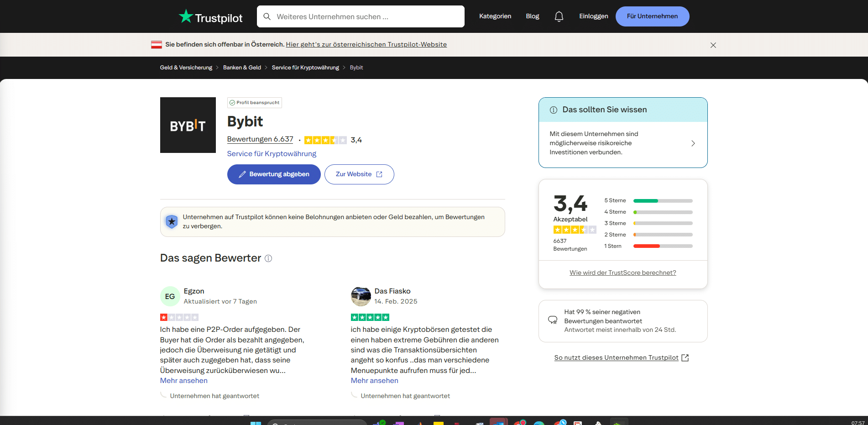Click Einloggen to sign in

pos(594,16)
